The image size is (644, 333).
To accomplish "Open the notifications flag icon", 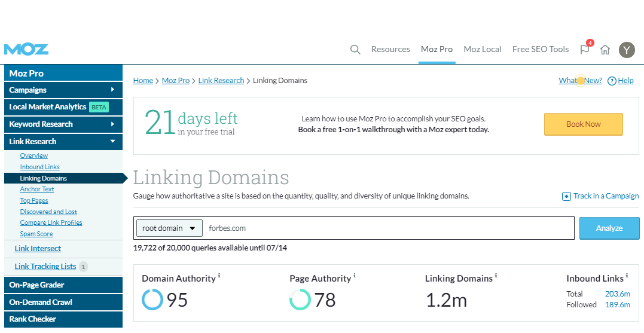I will 584,50.
